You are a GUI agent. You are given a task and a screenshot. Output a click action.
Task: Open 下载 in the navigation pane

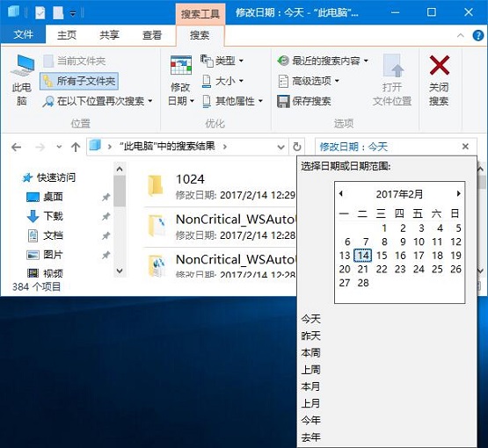(x=45, y=216)
